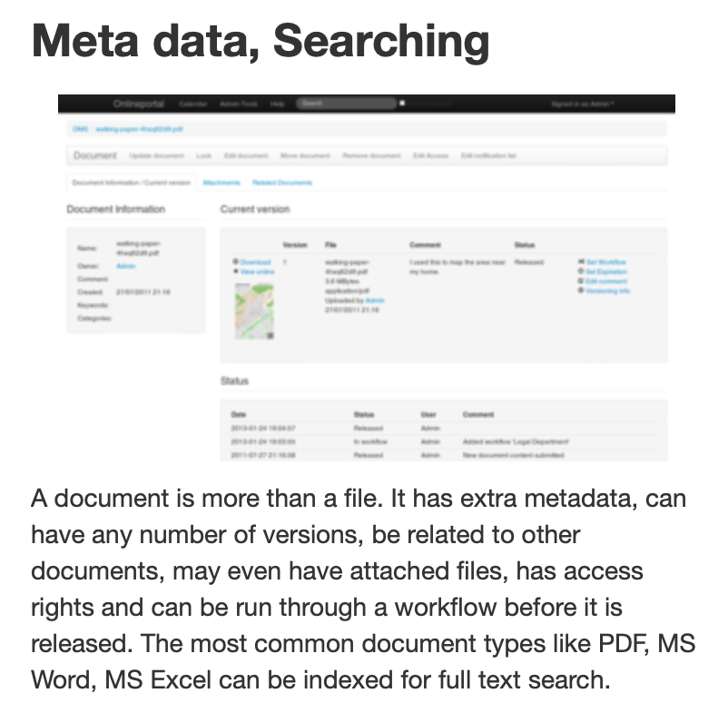Click the Set Workflow icon
The image size is (728, 723).
[x=581, y=262]
